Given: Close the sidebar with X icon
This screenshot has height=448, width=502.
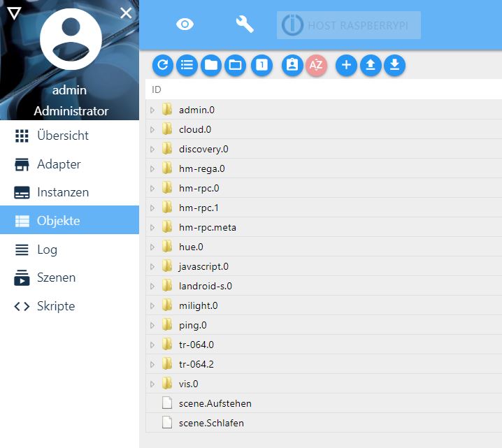Looking at the screenshot, I should (x=126, y=13).
